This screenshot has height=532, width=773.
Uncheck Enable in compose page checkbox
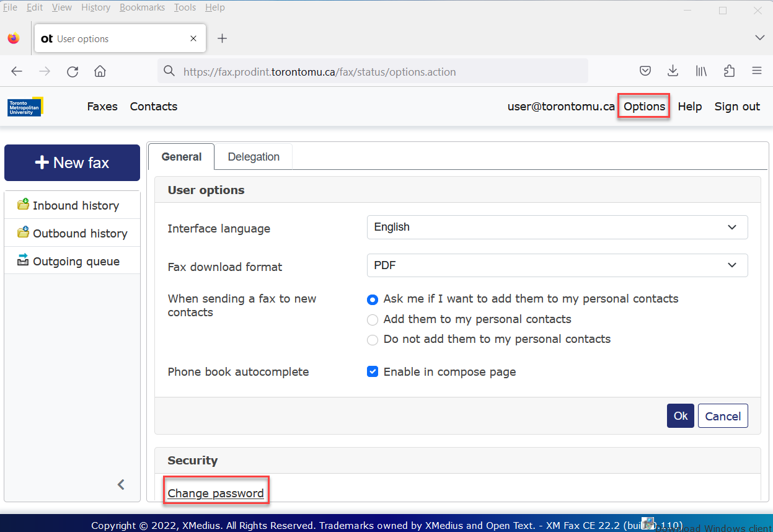tap(373, 372)
